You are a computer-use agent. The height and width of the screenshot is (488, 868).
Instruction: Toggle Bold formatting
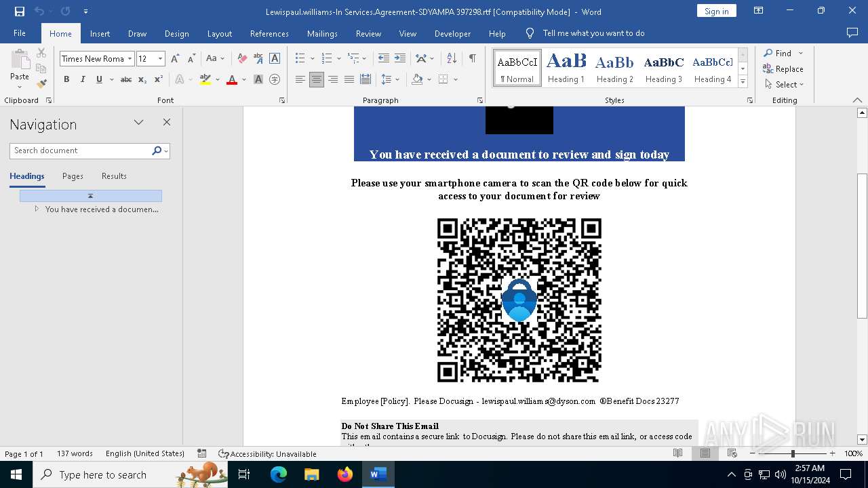(x=66, y=79)
